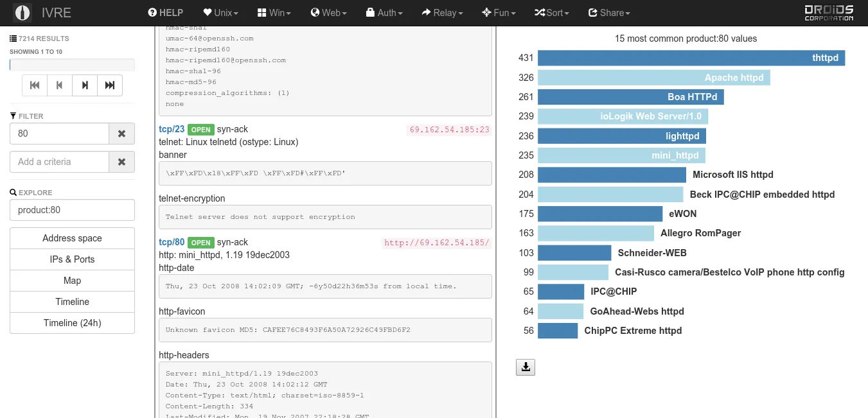The image size is (868, 418).
Task: Open the Share dropdown
Action: [x=608, y=12]
